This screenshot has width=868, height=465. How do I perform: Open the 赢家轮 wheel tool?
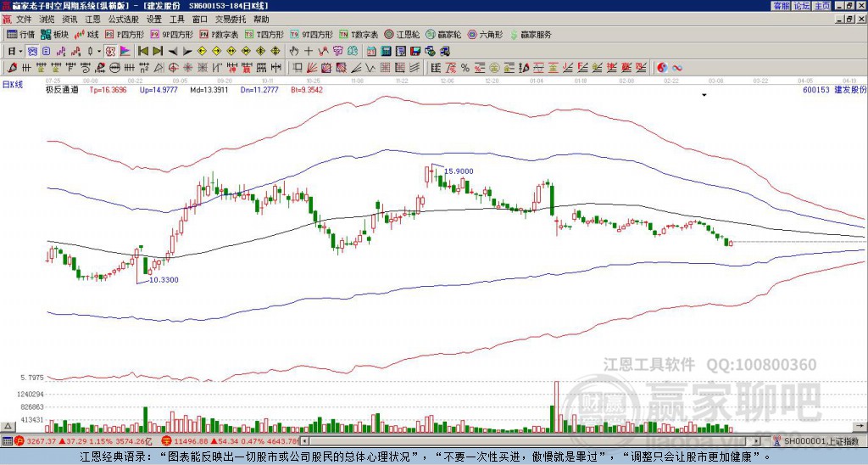[x=444, y=34]
